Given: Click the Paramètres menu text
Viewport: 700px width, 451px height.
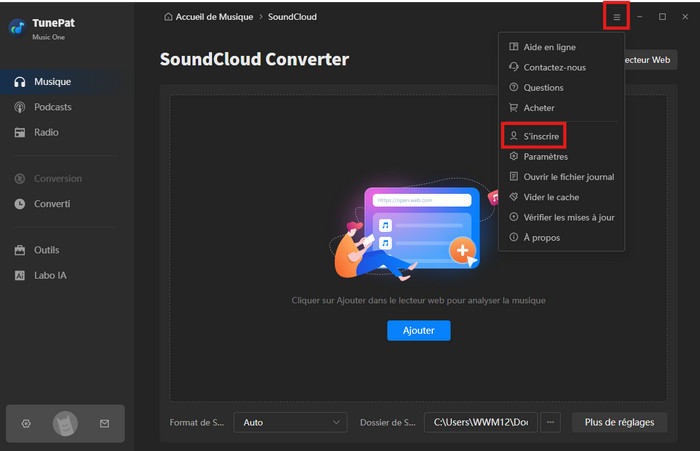Looking at the screenshot, I should coord(546,157).
